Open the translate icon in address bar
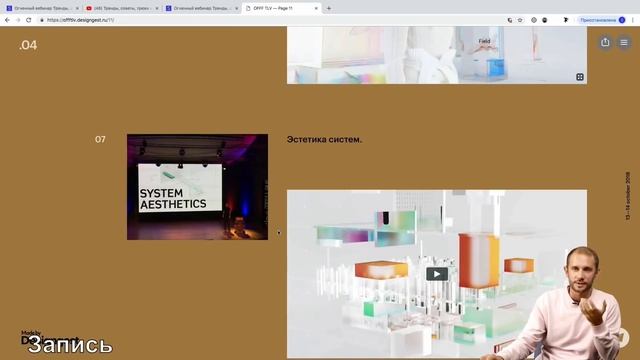The height and width of the screenshot is (360, 640). point(510,20)
